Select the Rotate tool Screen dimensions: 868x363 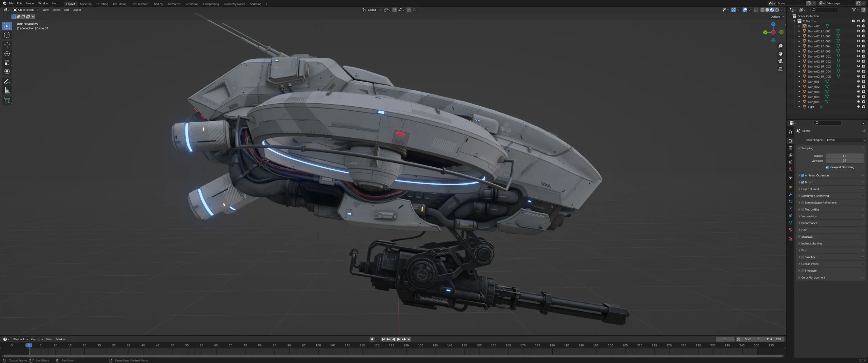point(7,54)
